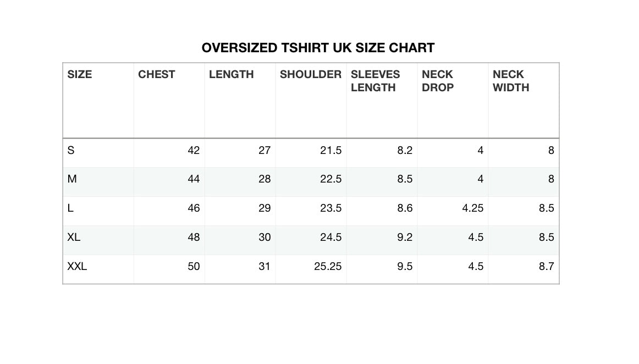This screenshot has height=364, width=639.
Task: Select the XXL size row label
Action: pyautogui.click(x=78, y=267)
